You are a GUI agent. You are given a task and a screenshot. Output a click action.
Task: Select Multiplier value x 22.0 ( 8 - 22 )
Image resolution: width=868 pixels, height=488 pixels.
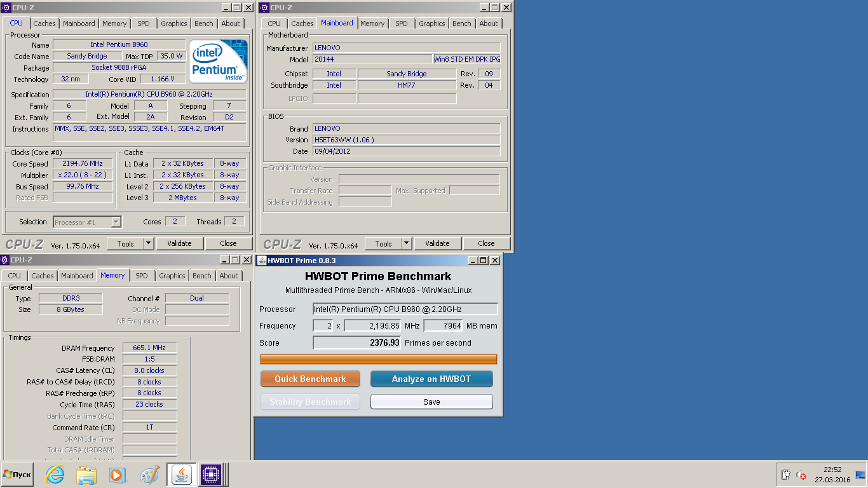point(83,175)
